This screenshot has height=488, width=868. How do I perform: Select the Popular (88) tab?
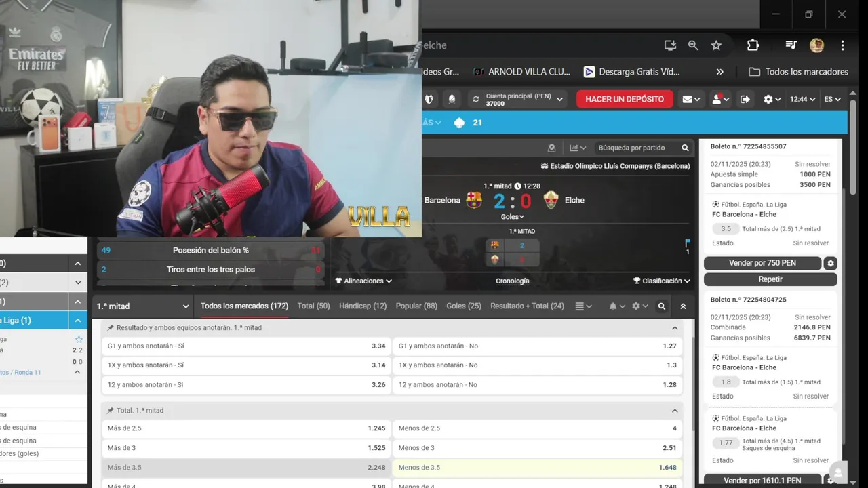416,306
